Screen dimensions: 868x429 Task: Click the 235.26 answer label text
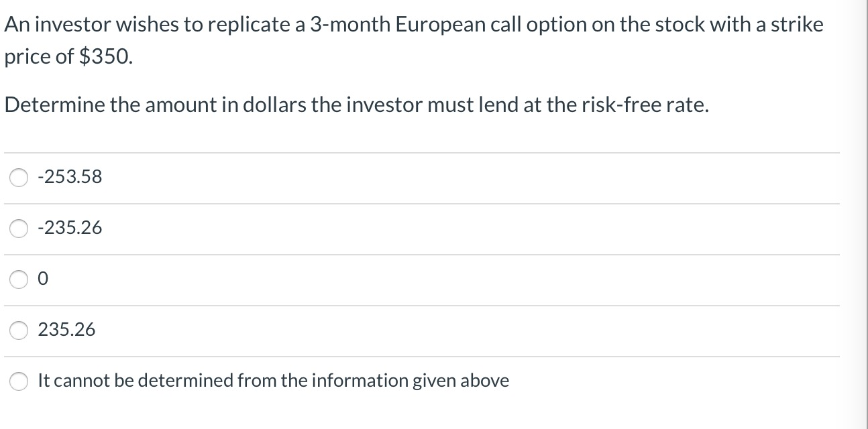coord(66,330)
